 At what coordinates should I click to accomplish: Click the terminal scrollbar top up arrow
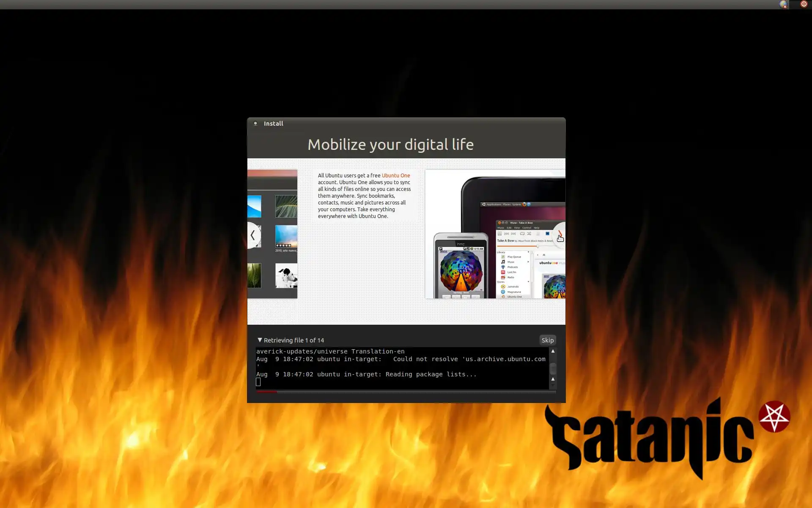553,351
